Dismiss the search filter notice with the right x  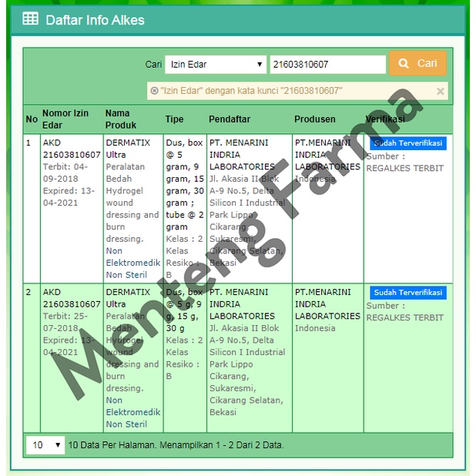(440, 91)
